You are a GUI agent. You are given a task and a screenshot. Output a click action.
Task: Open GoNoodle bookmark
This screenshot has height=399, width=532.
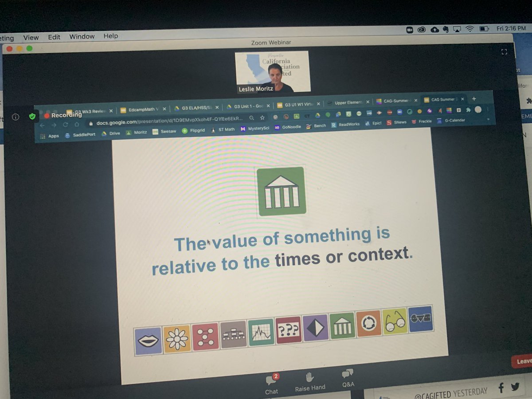pos(289,127)
